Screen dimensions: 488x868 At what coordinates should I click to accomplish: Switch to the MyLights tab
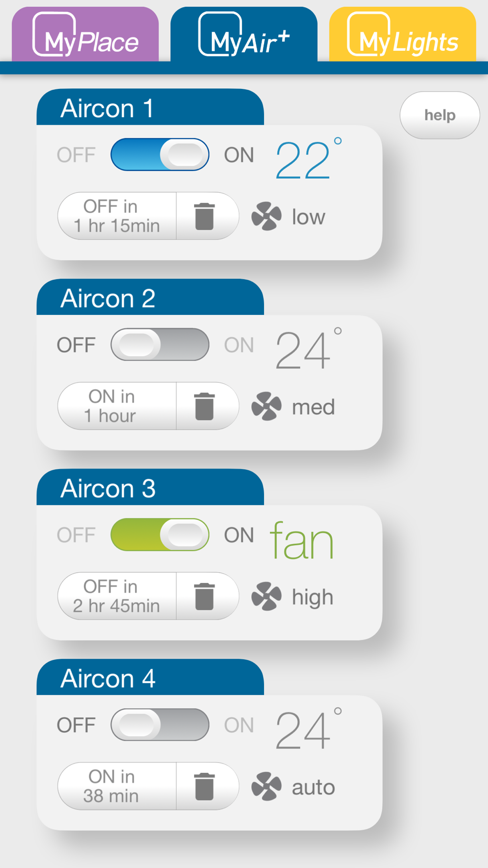[x=403, y=34]
